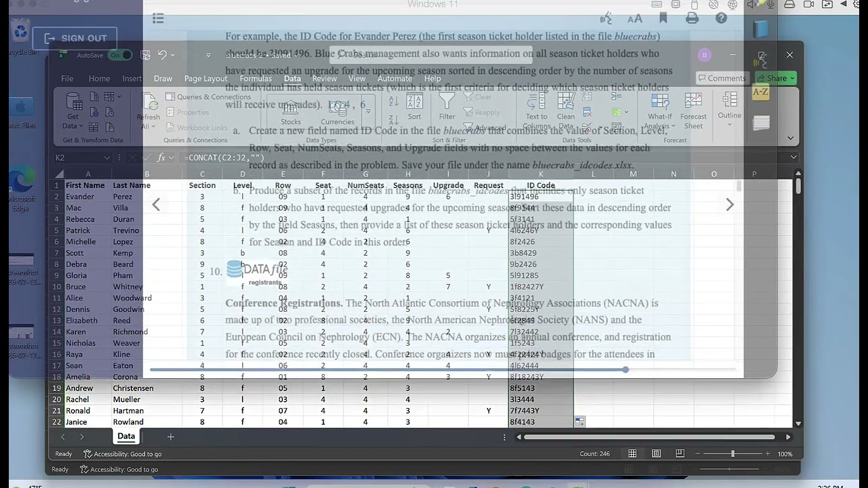Toggle the AutoSave switch in Excel
Image resolution: width=868 pixels, height=488 pixels.
coord(119,56)
